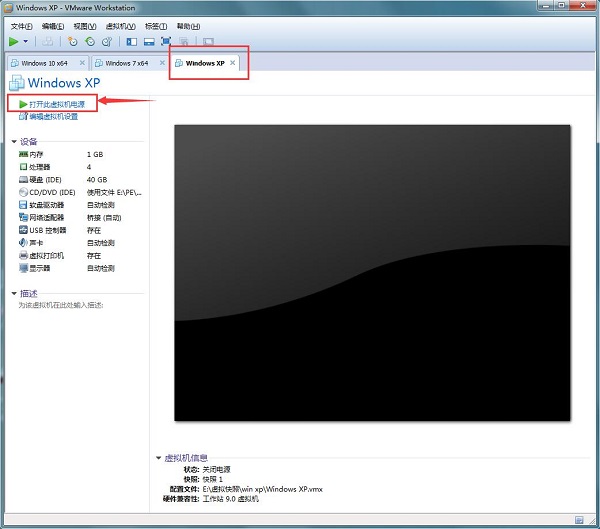Screen dimensions: 600x529
Task: Open the snapshot manager icon
Action: [107, 41]
